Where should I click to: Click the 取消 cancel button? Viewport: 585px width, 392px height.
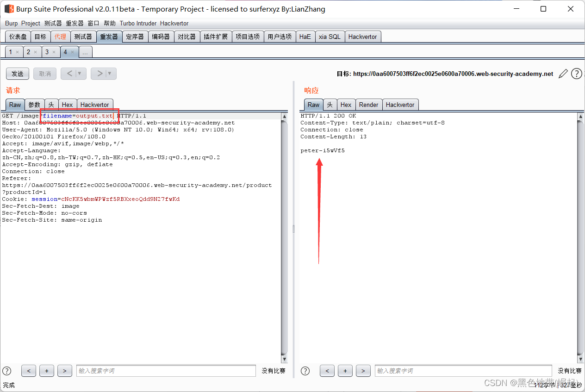point(45,74)
